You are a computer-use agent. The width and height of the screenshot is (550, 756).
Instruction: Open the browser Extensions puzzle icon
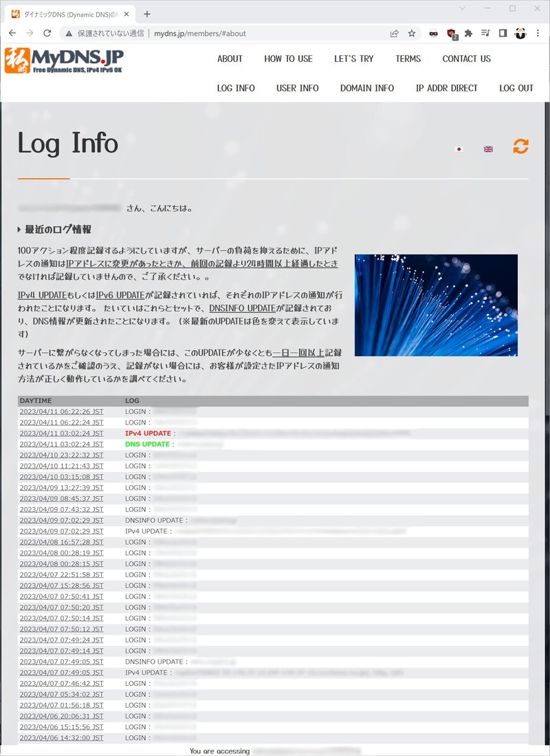point(468,32)
